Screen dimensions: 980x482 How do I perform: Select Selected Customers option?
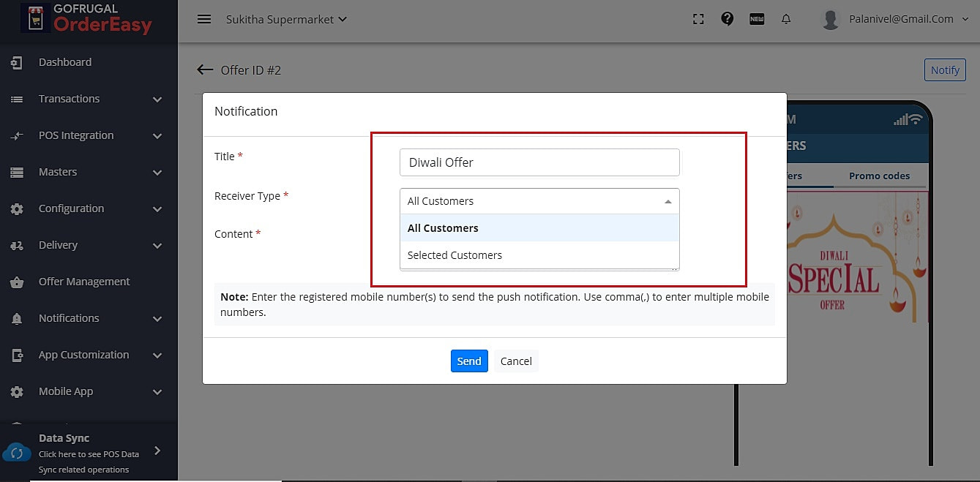pos(455,255)
